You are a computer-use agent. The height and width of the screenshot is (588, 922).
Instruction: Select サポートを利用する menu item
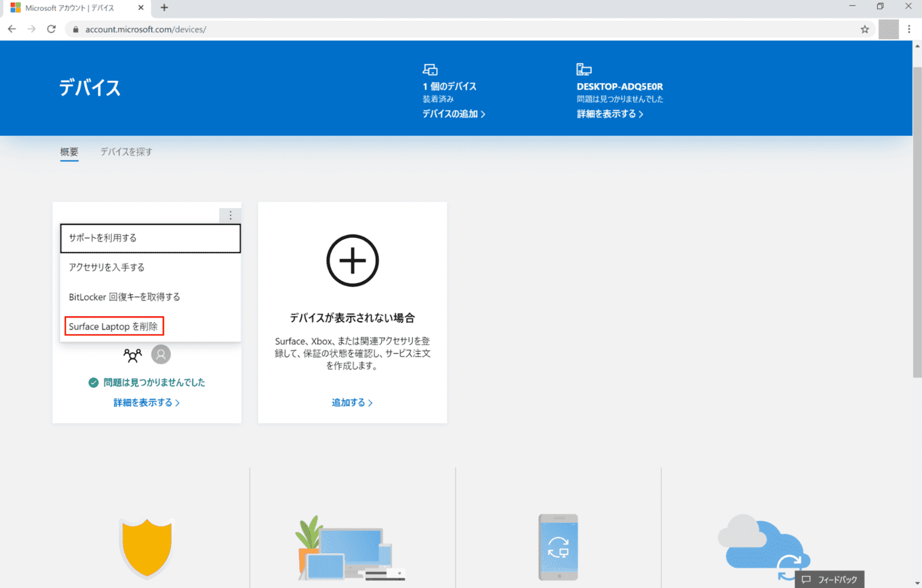pyautogui.click(x=150, y=238)
